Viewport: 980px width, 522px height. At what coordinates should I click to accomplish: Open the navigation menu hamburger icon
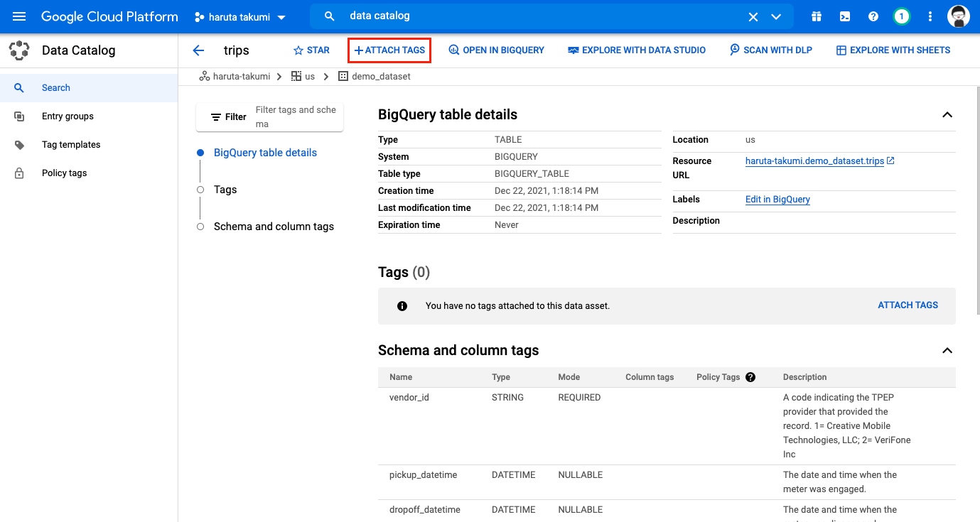[x=18, y=16]
